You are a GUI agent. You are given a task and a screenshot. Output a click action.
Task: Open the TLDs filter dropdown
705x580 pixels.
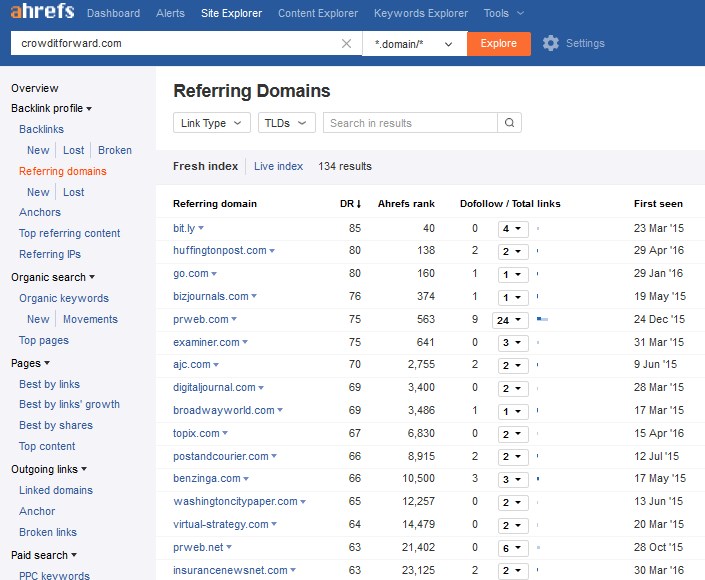286,123
